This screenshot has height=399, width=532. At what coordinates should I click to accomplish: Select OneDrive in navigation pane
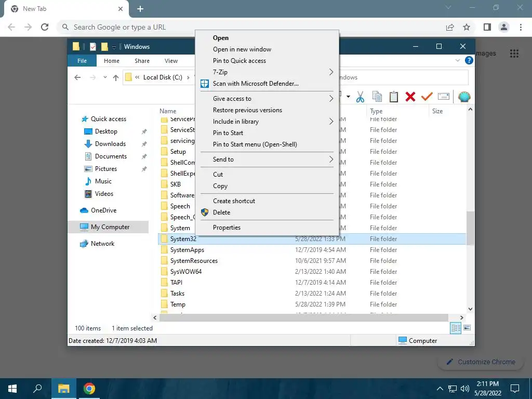pyautogui.click(x=103, y=210)
